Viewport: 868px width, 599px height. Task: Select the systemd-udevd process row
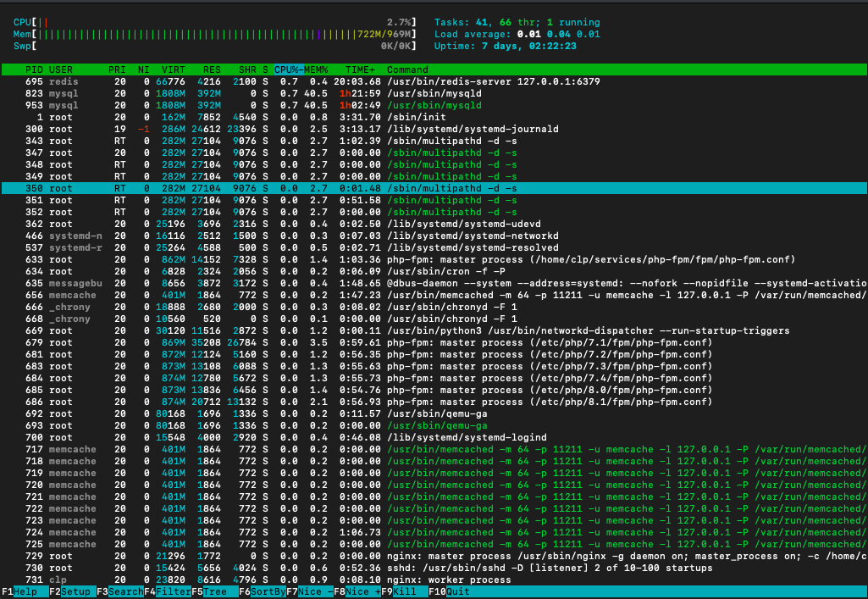point(434,225)
